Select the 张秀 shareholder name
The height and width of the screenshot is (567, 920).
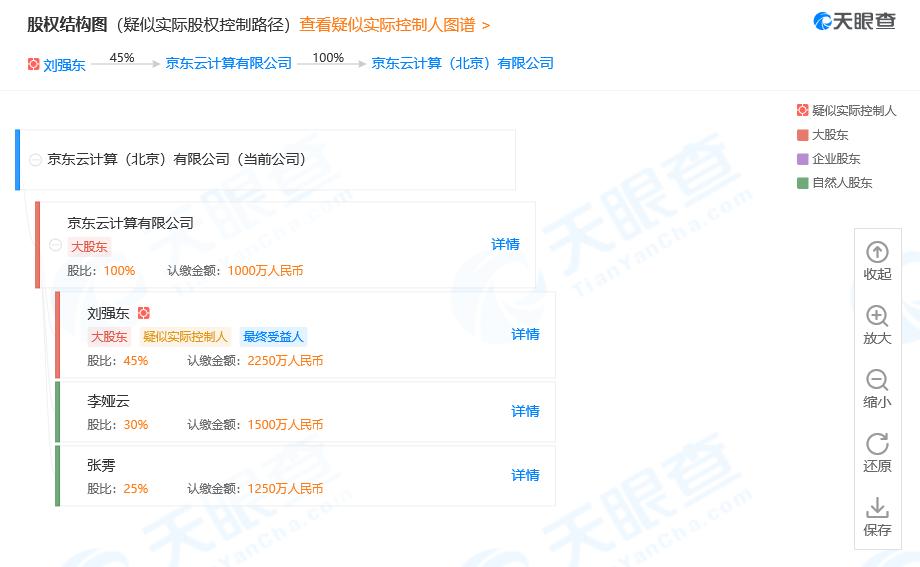[x=101, y=465]
